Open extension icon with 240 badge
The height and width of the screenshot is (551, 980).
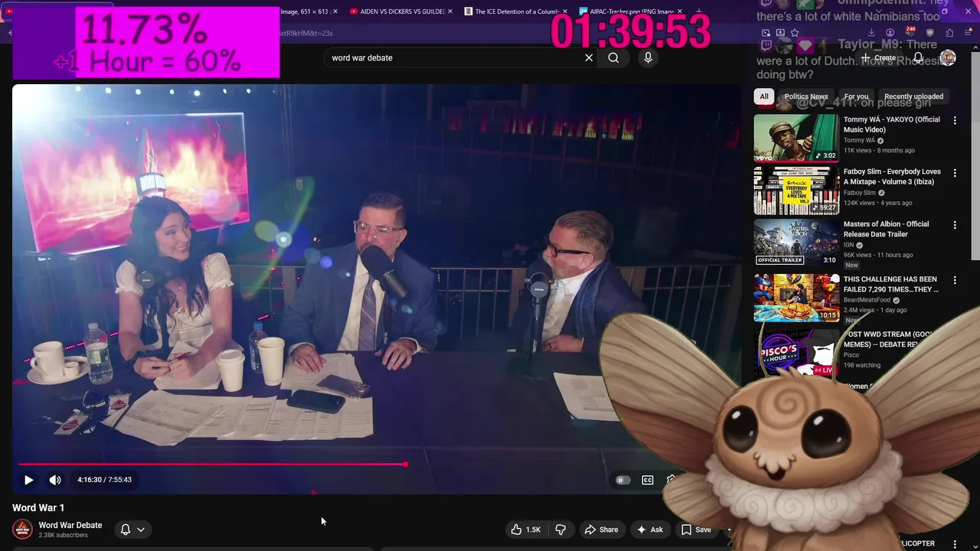tap(910, 33)
